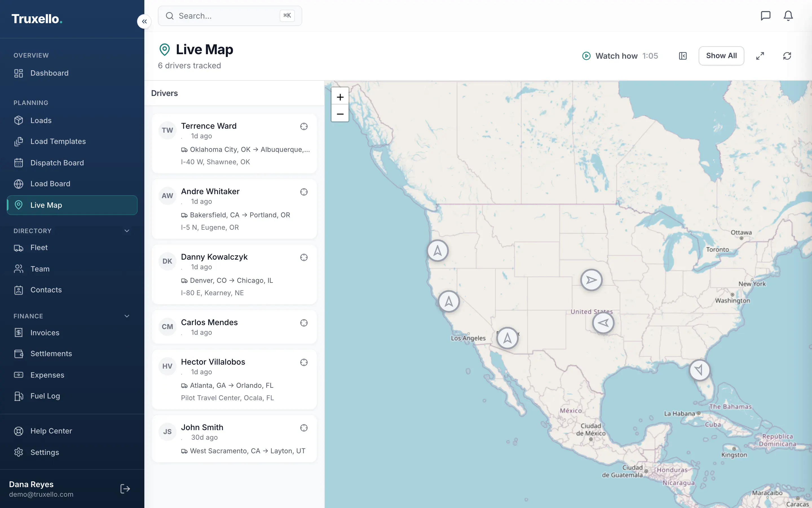Zoom out on the map

tap(340, 114)
